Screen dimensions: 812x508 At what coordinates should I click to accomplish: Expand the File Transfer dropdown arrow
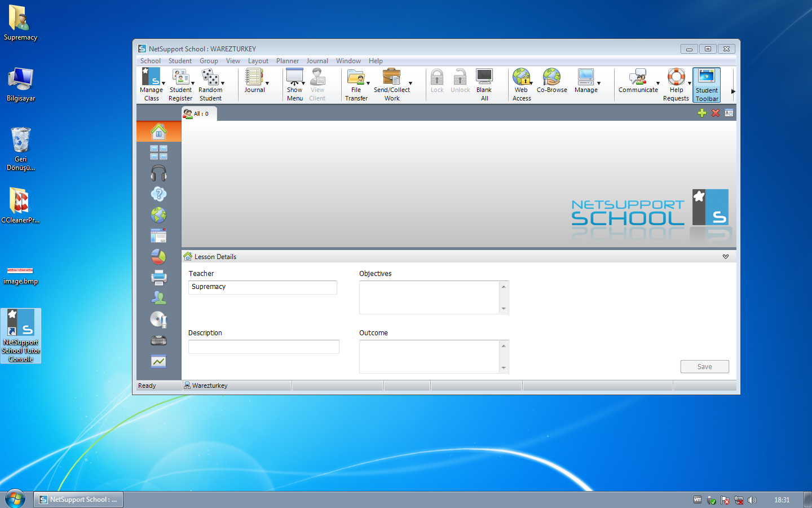tap(368, 83)
